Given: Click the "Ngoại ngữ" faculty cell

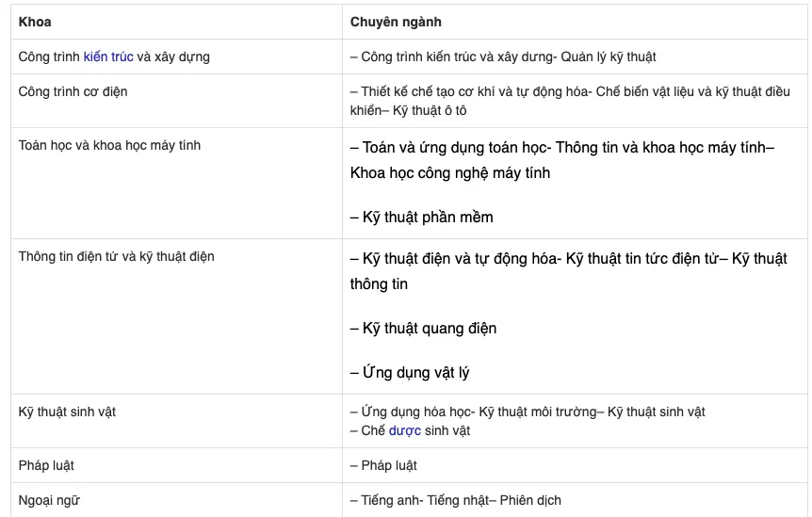Looking at the screenshot, I should coord(49,500).
